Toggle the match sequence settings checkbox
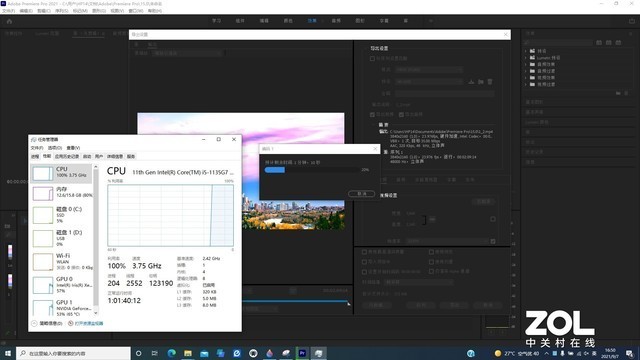The width and height of the screenshot is (640, 360). click(x=372, y=58)
